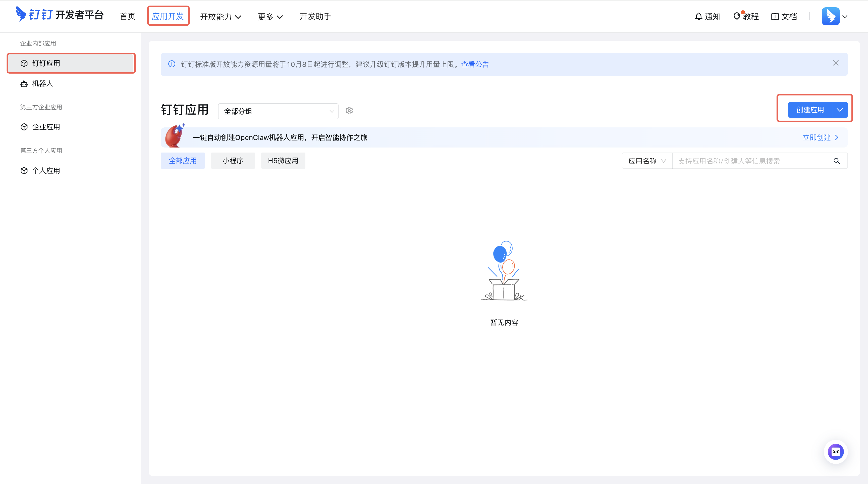
Task: Switch to the H5微应用 tab
Action: pyautogui.click(x=283, y=161)
